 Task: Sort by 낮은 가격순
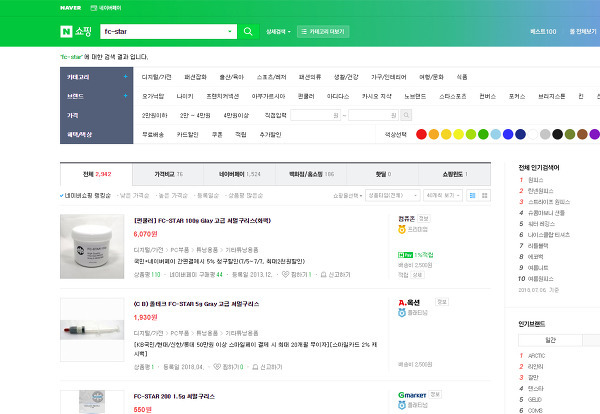coord(134,196)
